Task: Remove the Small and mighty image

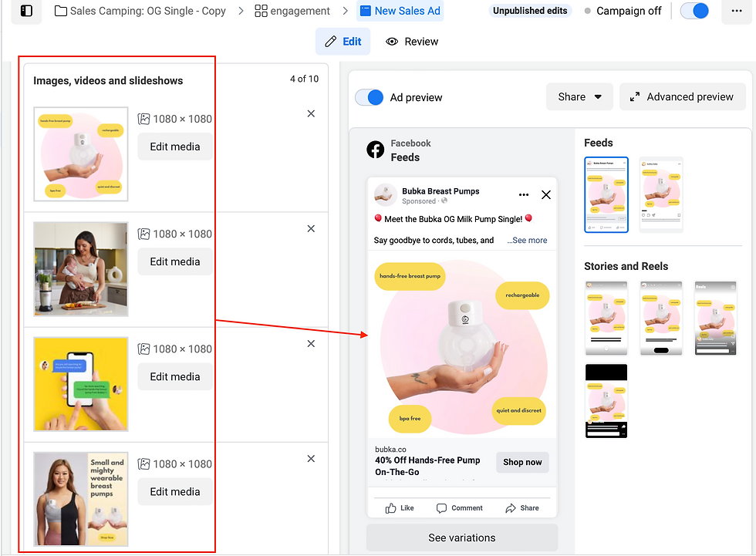Action: 311,459
